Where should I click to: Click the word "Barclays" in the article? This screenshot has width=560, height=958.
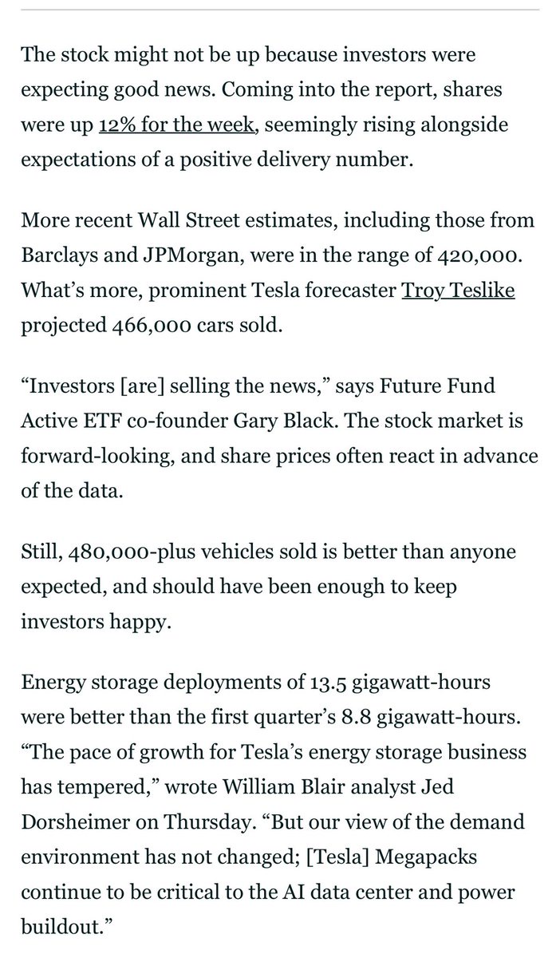53,256
